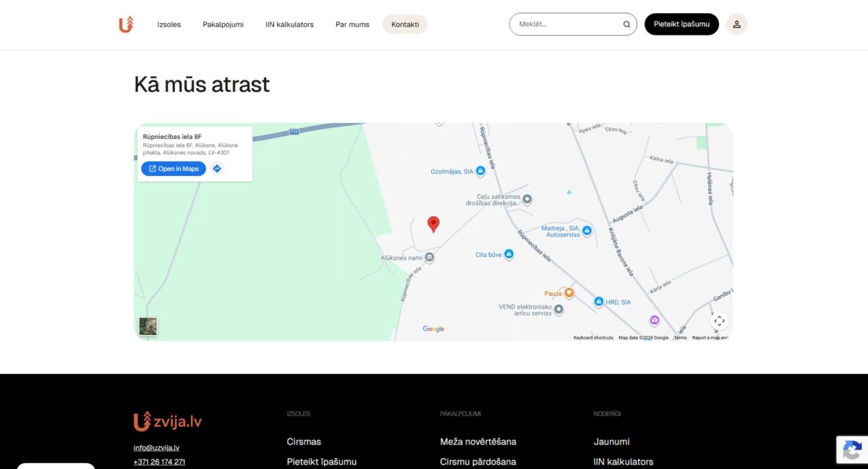Viewport: 868px width, 469px height.
Task: Click the Alūksnes nami marker
Action: pos(429,257)
